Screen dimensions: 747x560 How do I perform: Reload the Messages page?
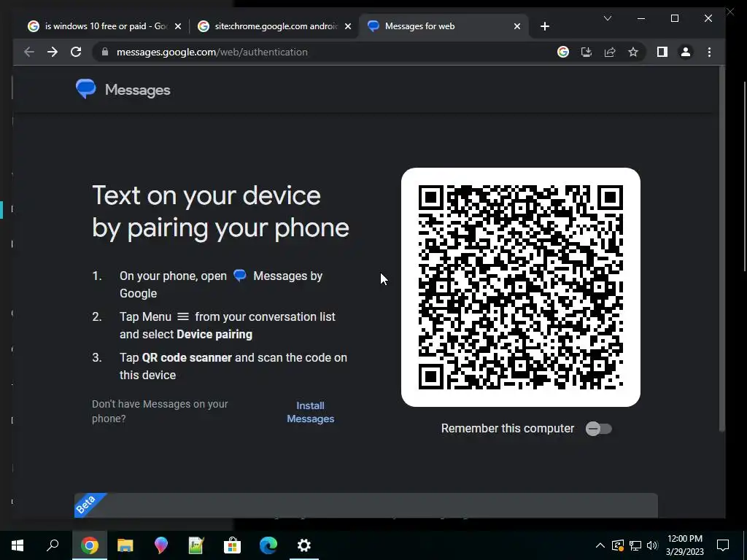[76, 52]
